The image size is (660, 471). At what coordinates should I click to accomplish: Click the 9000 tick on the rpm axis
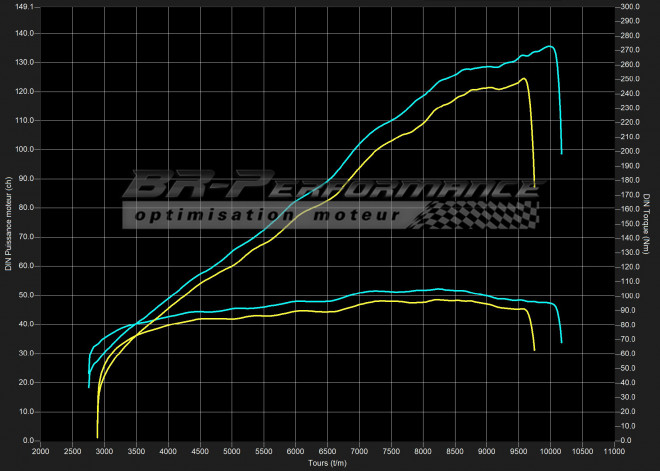487,451
